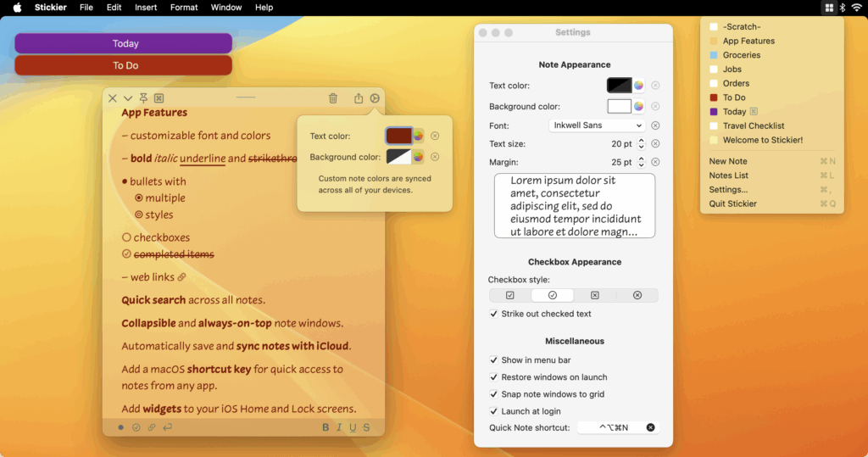Viewport: 868px width, 457px height.
Task: Insert a web link from the bottom toolbar
Action: tap(152, 427)
